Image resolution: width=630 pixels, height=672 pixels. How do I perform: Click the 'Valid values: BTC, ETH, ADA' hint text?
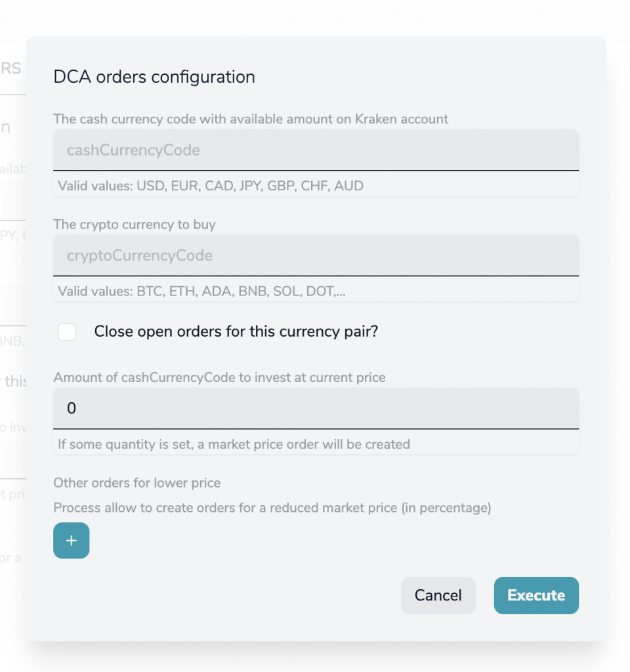tap(201, 291)
